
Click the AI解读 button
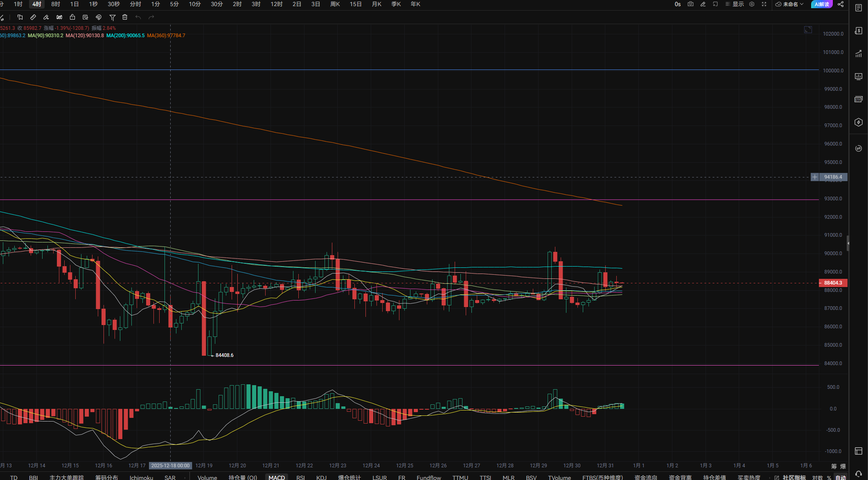pyautogui.click(x=821, y=4)
